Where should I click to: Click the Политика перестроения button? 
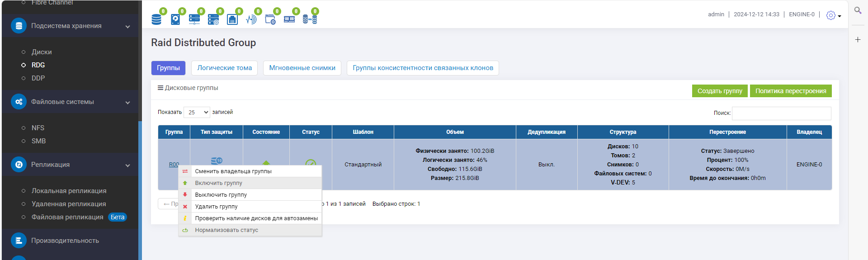[791, 91]
